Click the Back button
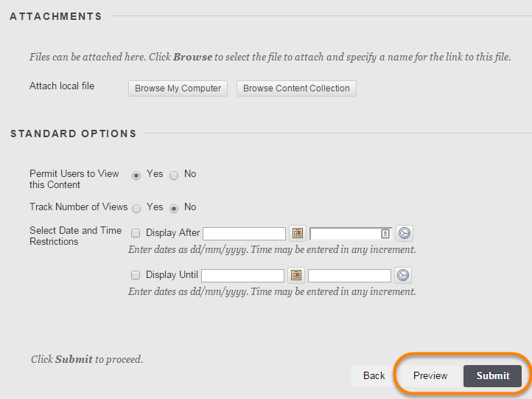The height and width of the screenshot is (399, 532). tap(374, 376)
